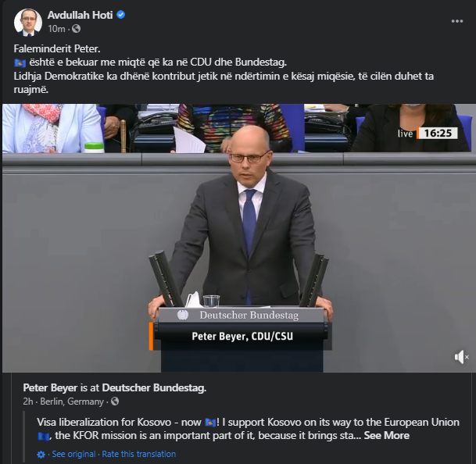Click See original link
Viewport: 476px width, 464px height.
pyautogui.click(x=73, y=454)
